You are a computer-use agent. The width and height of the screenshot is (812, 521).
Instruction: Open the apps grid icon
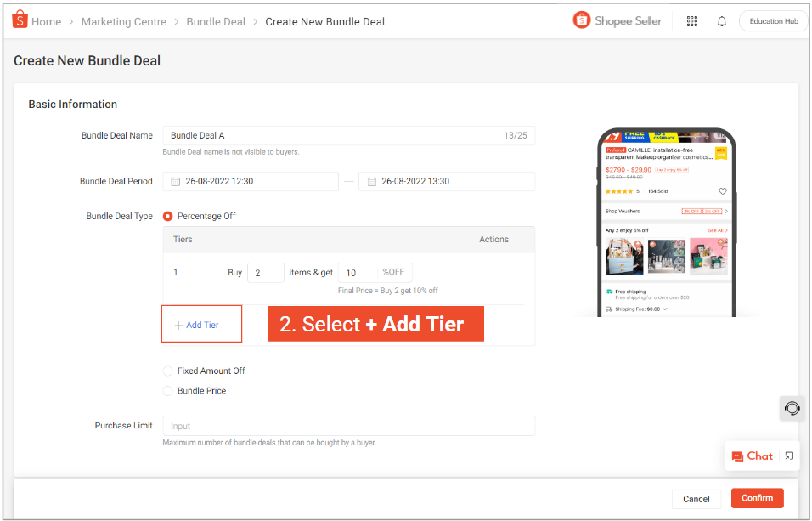(x=692, y=21)
